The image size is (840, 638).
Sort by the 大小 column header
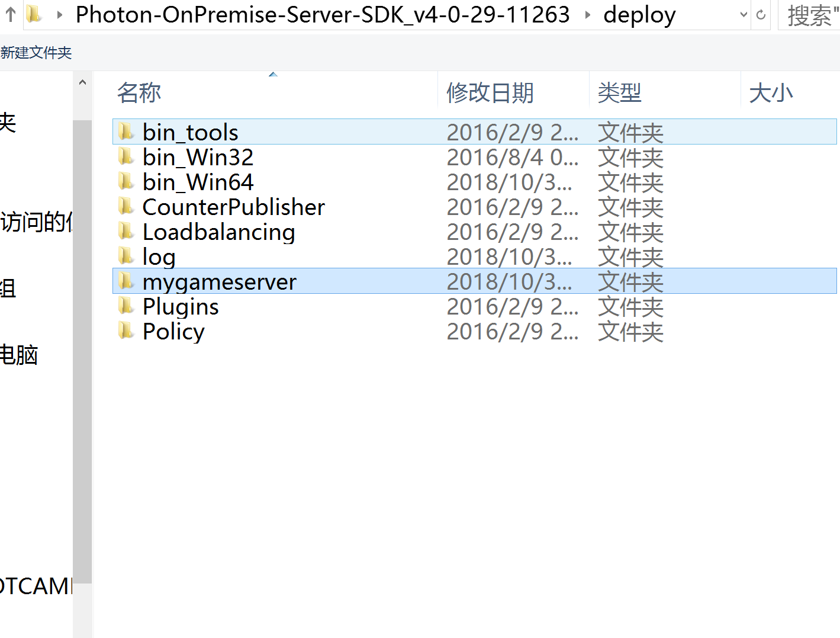tap(771, 93)
